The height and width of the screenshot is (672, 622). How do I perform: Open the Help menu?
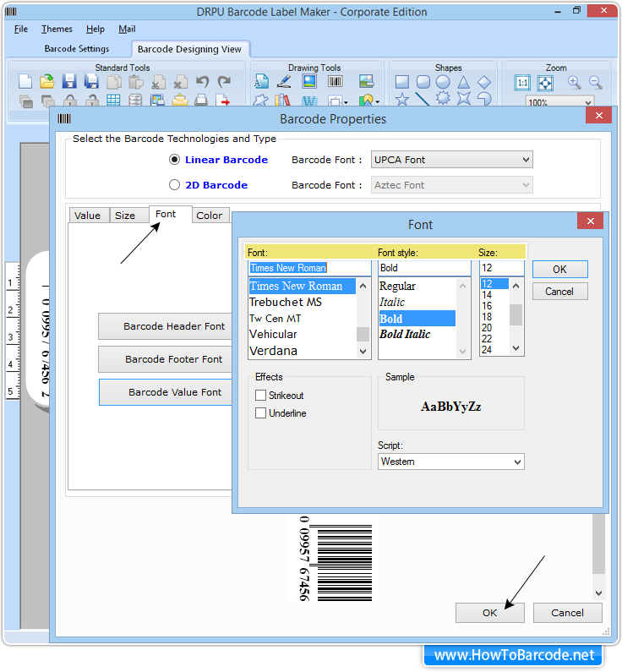click(x=95, y=29)
